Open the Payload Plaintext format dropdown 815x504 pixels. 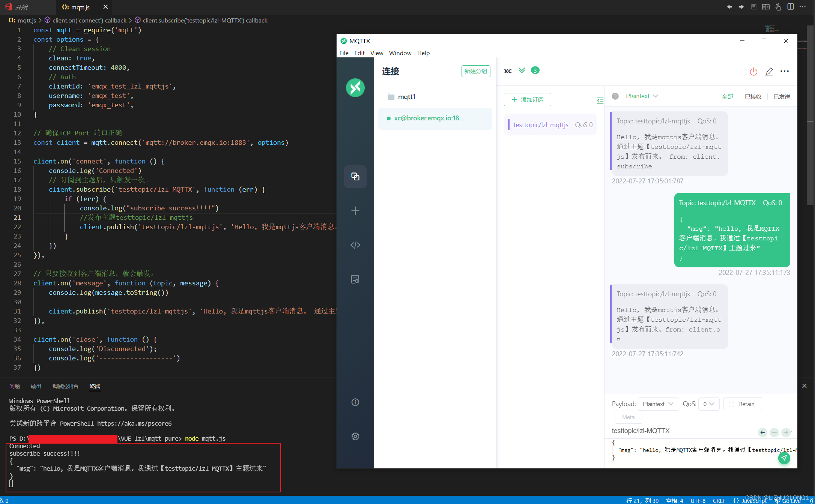(x=658, y=404)
